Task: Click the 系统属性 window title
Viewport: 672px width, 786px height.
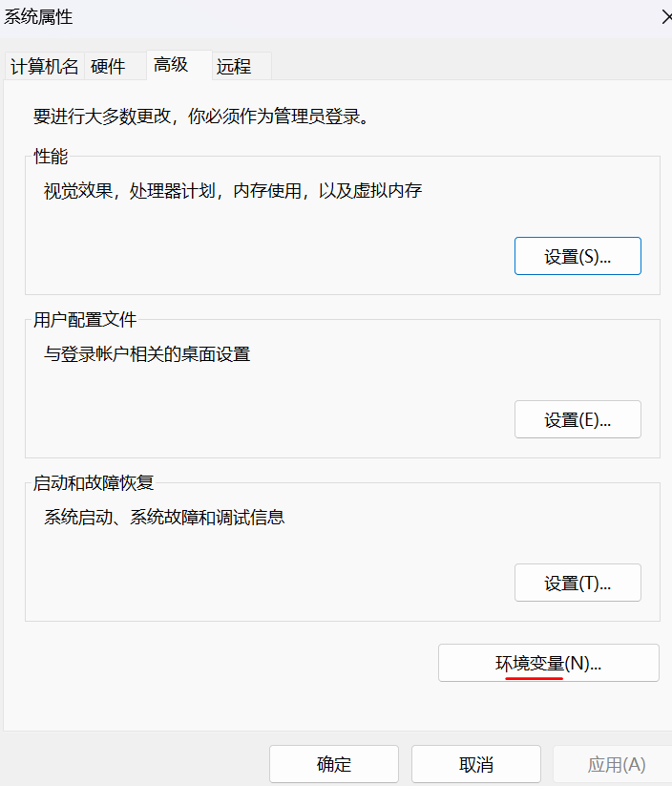Action: (x=38, y=17)
